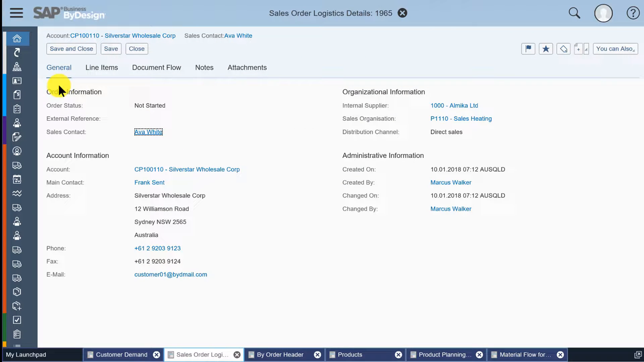The height and width of the screenshot is (362, 644).
Task: Open the search magnifier icon
Action: click(x=574, y=13)
